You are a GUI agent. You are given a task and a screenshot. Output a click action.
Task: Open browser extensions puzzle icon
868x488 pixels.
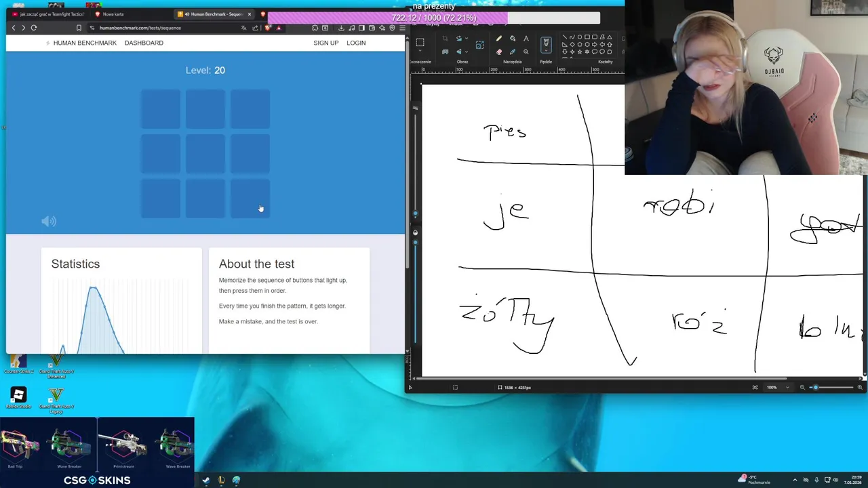point(315,28)
